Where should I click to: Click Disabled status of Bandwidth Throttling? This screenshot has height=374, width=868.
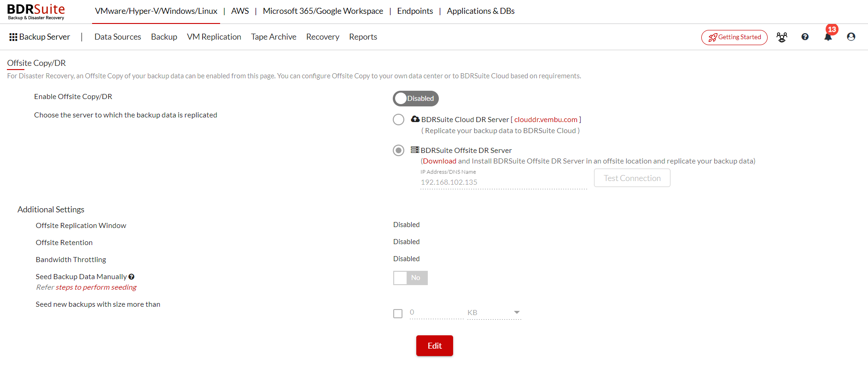[407, 259]
